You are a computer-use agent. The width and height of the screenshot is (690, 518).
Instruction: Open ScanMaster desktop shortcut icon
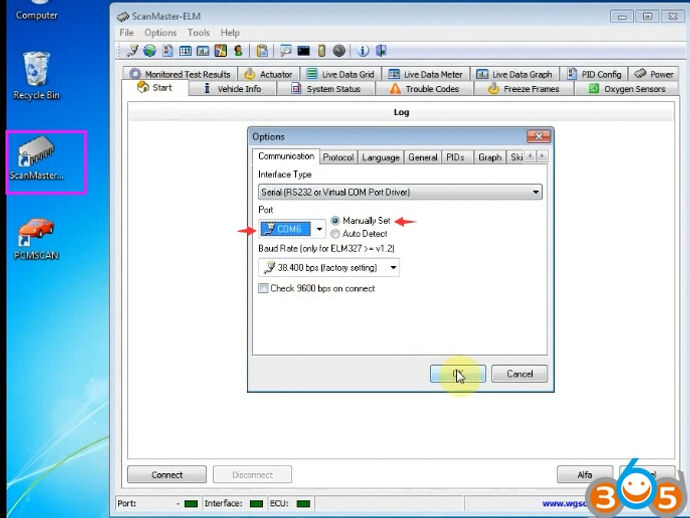point(37,158)
